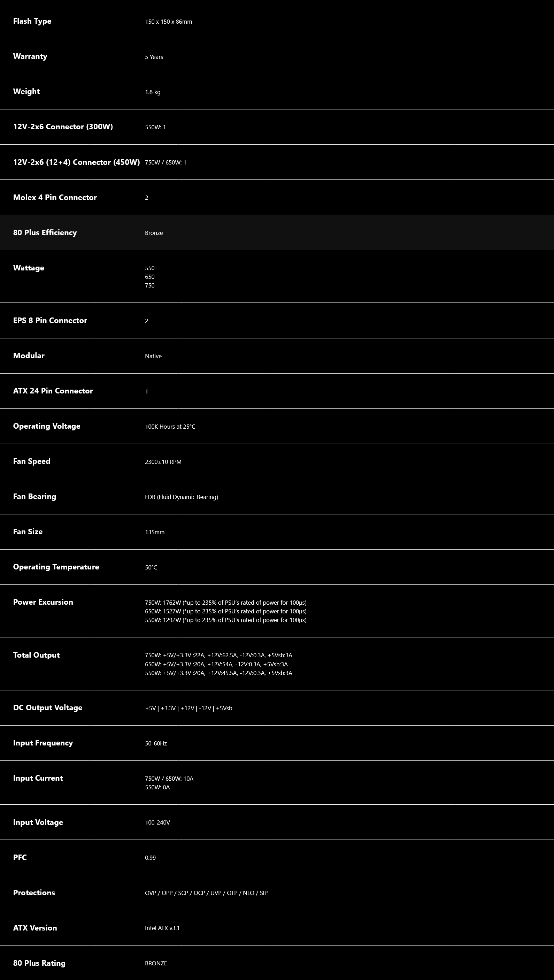This screenshot has width=554, height=980.
Task: Select ATX 24 Pin Connector label
Action: 53,391
